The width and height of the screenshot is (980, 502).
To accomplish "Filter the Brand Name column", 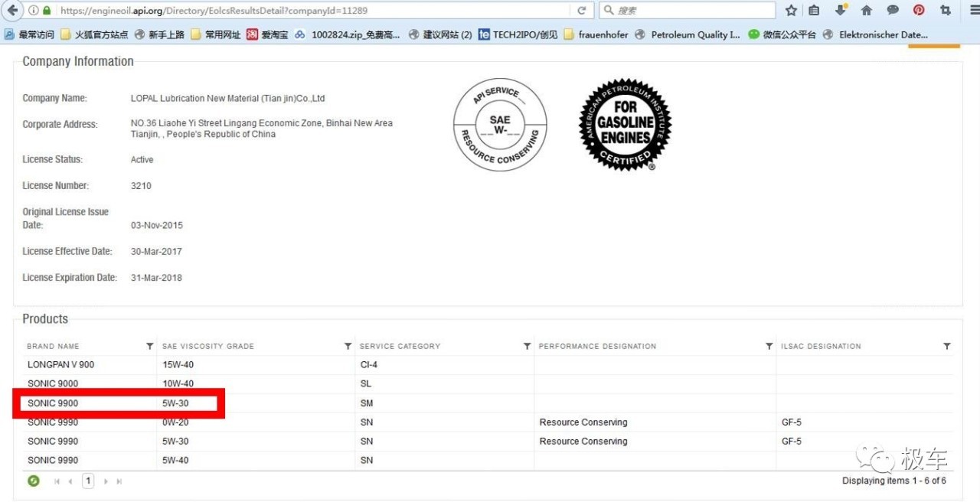I will pyautogui.click(x=149, y=347).
